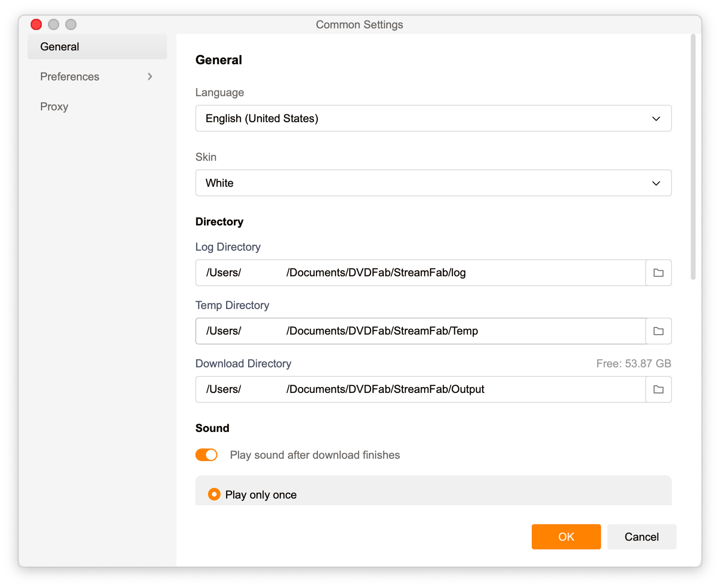
Task: Select the Play only once radio button
Action: pyautogui.click(x=214, y=494)
